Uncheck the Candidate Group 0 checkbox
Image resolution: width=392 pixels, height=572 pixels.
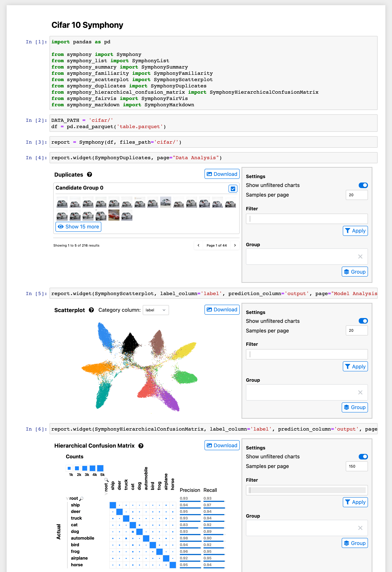[233, 189]
